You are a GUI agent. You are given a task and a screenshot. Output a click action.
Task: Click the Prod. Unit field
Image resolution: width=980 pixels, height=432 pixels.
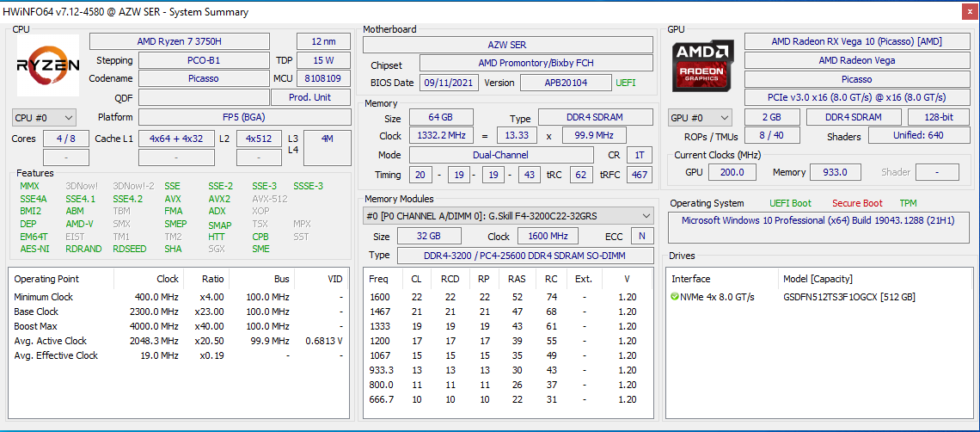click(310, 97)
